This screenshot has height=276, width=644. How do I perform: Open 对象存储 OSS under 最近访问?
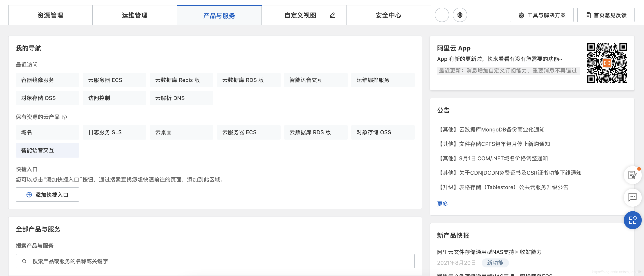47,98
